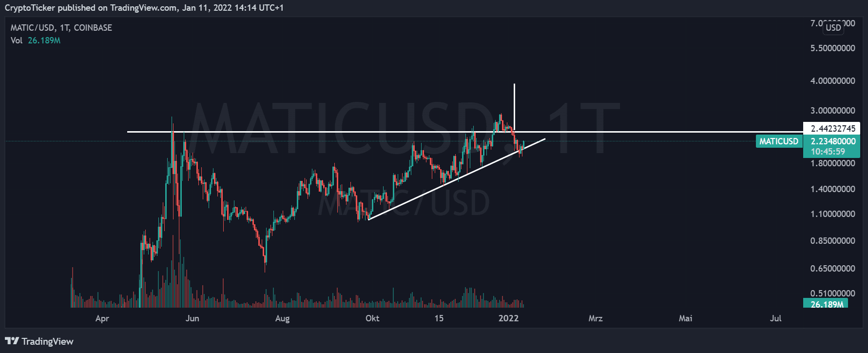Click the 1.40000000 price axis level

pyautogui.click(x=832, y=189)
